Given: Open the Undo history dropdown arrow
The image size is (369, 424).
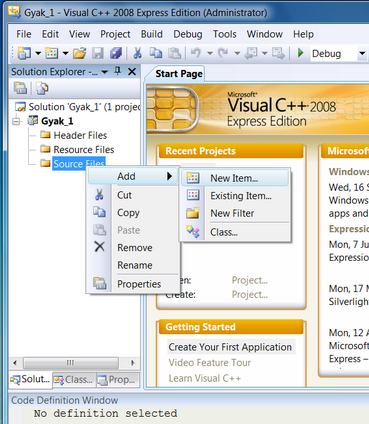Looking at the screenshot, I should click(x=210, y=53).
